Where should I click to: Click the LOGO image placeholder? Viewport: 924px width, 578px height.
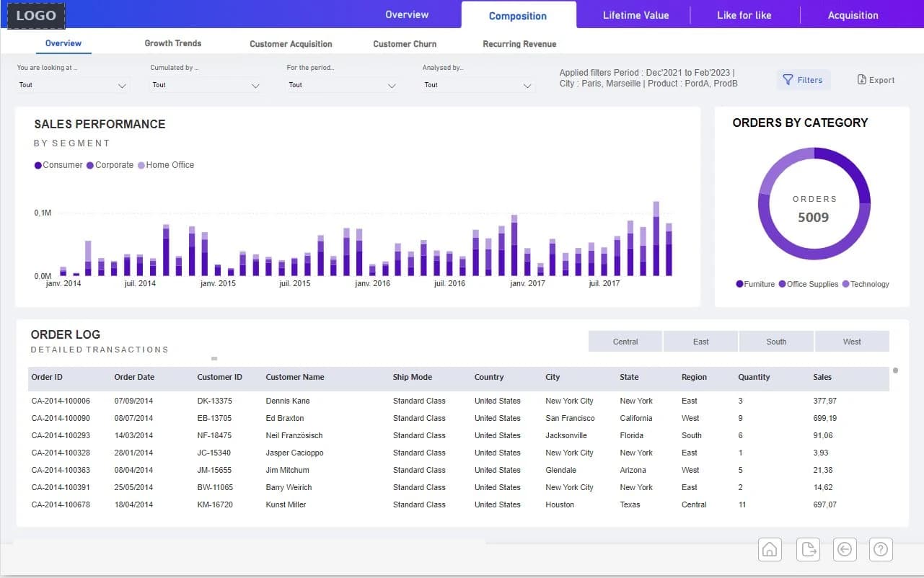coord(36,15)
